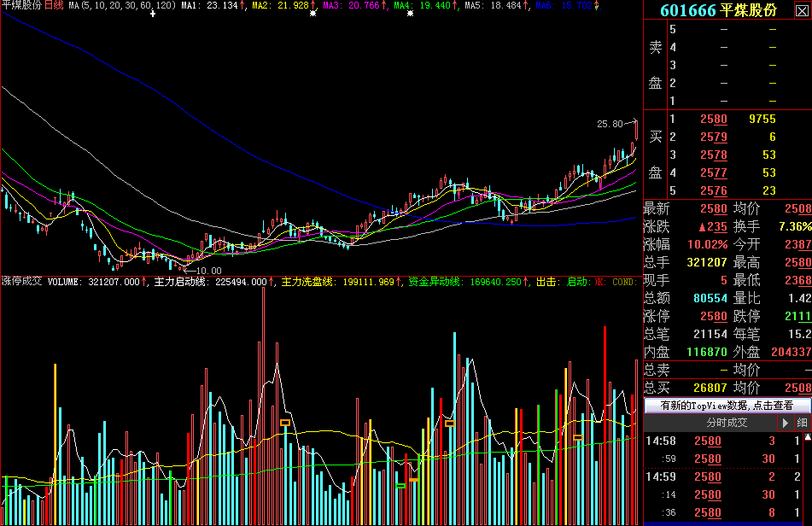
Task: Select buy level 4 price 2577
Action: click(714, 173)
